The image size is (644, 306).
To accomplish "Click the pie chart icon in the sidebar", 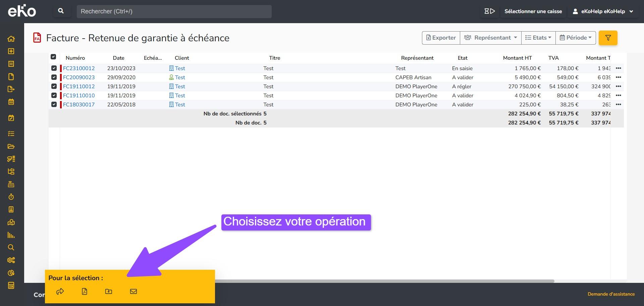I will point(11,273).
